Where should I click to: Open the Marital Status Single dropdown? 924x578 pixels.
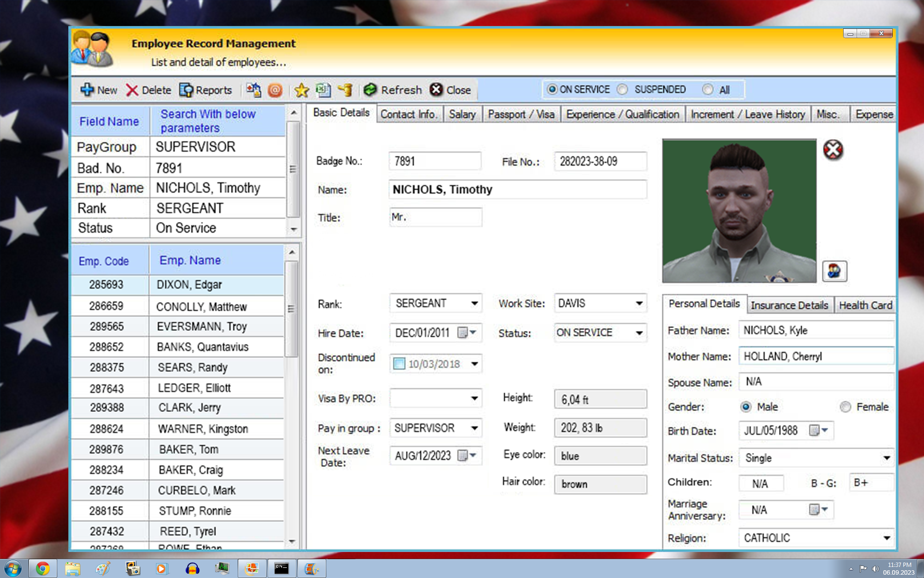click(886, 458)
